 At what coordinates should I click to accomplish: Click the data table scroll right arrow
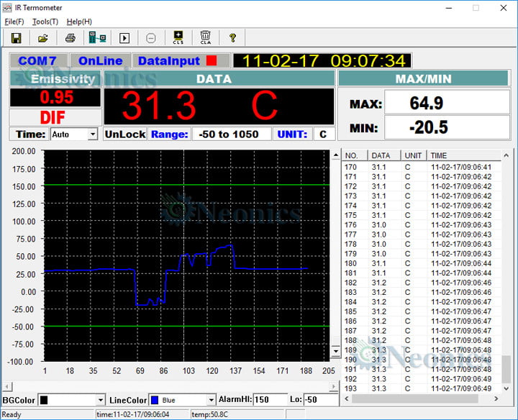point(496,398)
